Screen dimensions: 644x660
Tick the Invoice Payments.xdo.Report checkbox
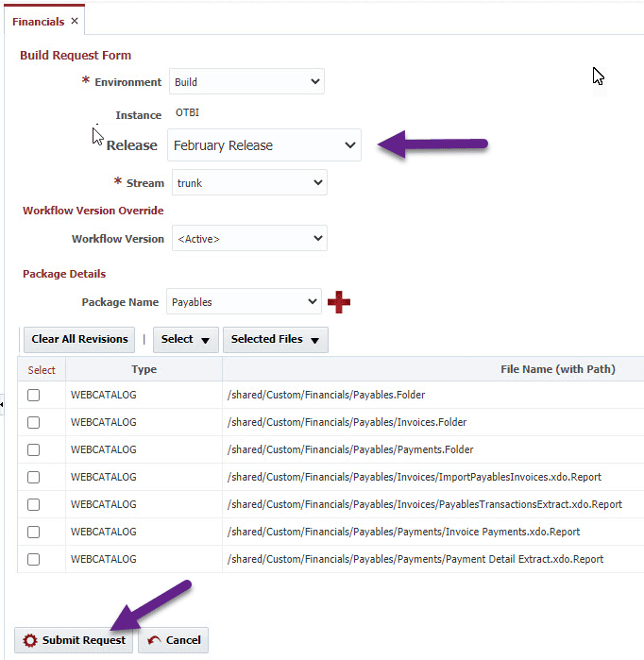pos(33,532)
